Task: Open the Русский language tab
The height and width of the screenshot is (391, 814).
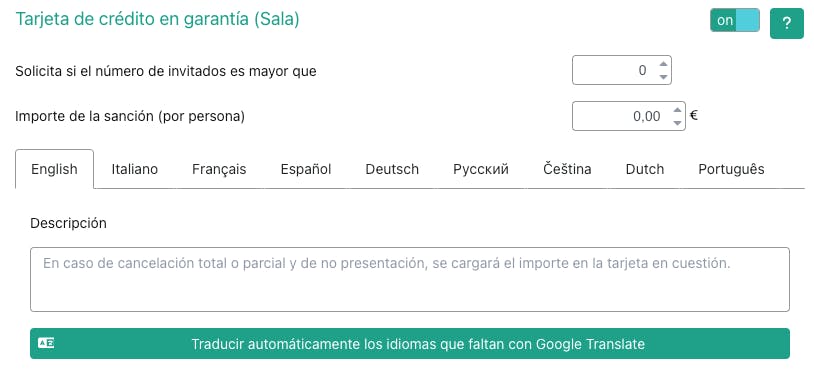Action: (x=481, y=169)
